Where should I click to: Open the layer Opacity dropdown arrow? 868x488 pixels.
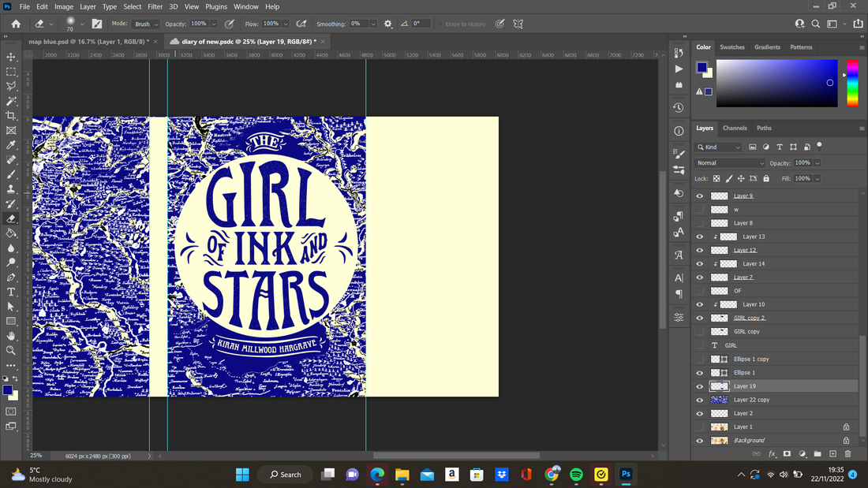(x=817, y=163)
